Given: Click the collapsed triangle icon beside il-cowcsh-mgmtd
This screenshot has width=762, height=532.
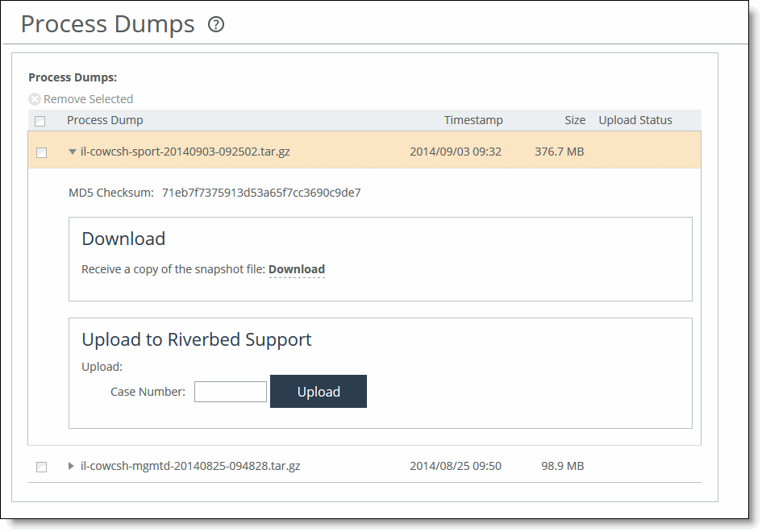Looking at the screenshot, I should [70, 465].
